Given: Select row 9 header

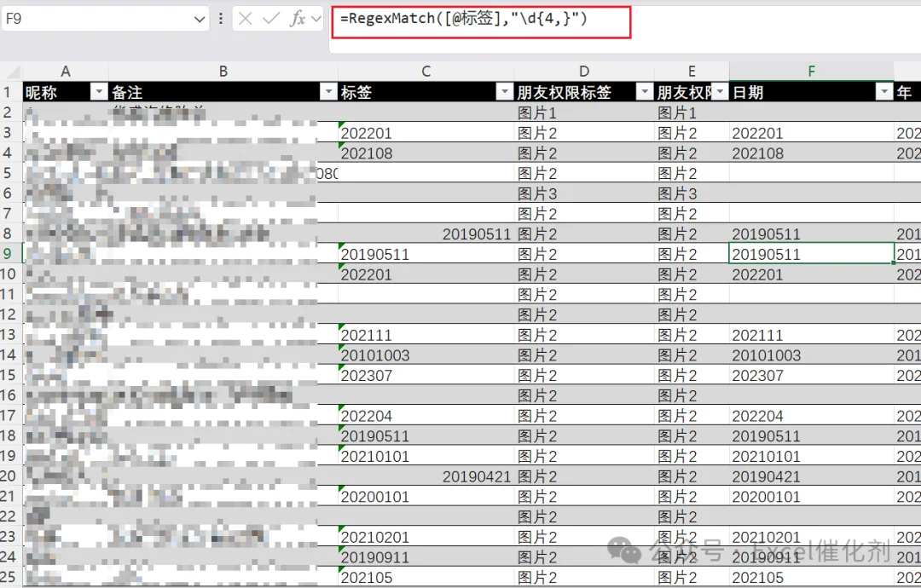Looking at the screenshot, I should click(10, 254).
